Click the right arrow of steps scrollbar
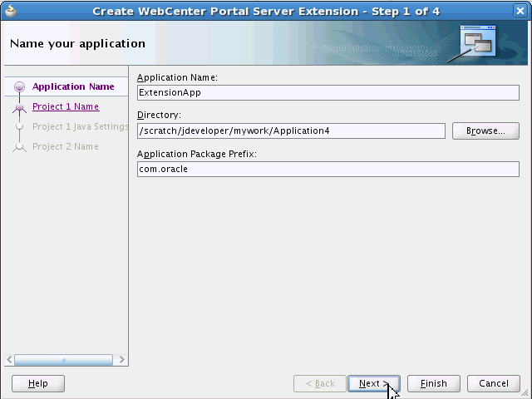This screenshot has width=532, height=399. [x=122, y=360]
